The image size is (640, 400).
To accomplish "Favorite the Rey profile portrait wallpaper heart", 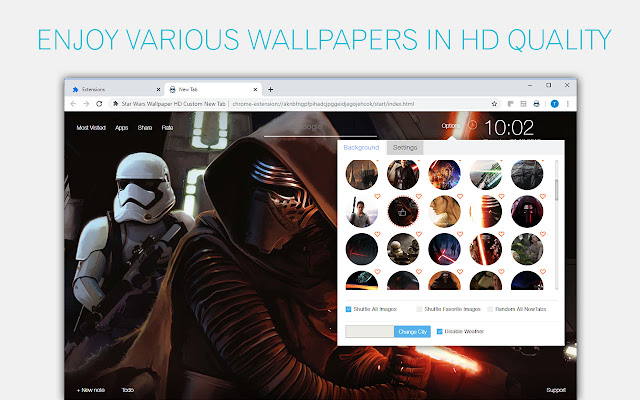I will (x=460, y=196).
